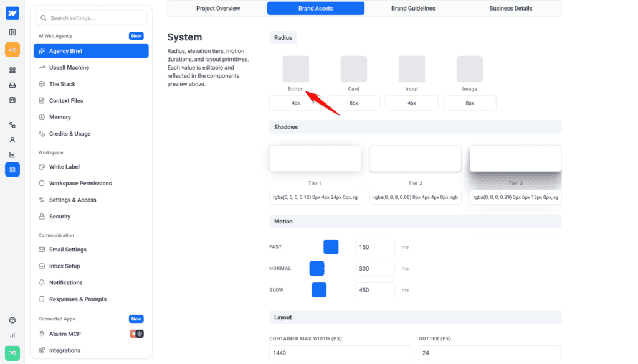
Task: Switch to the Project Overview tab
Action: pos(218,9)
